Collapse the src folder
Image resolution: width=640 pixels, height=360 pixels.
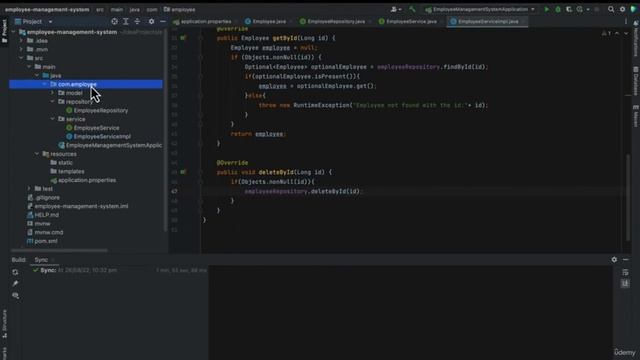[x=21, y=58]
